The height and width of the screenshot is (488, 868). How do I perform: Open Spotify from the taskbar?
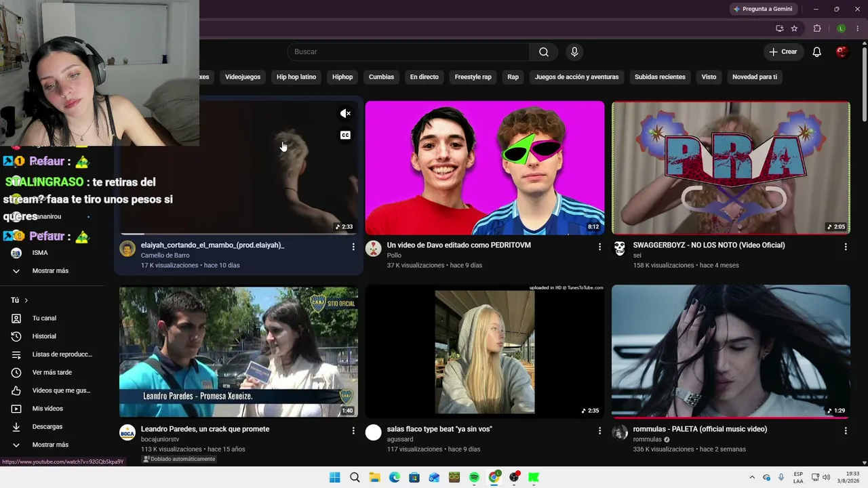pos(474,477)
